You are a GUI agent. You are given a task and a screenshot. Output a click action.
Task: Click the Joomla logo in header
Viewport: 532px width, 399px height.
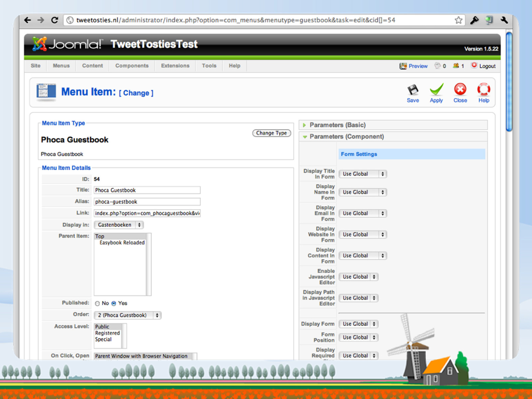click(x=67, y=44)
